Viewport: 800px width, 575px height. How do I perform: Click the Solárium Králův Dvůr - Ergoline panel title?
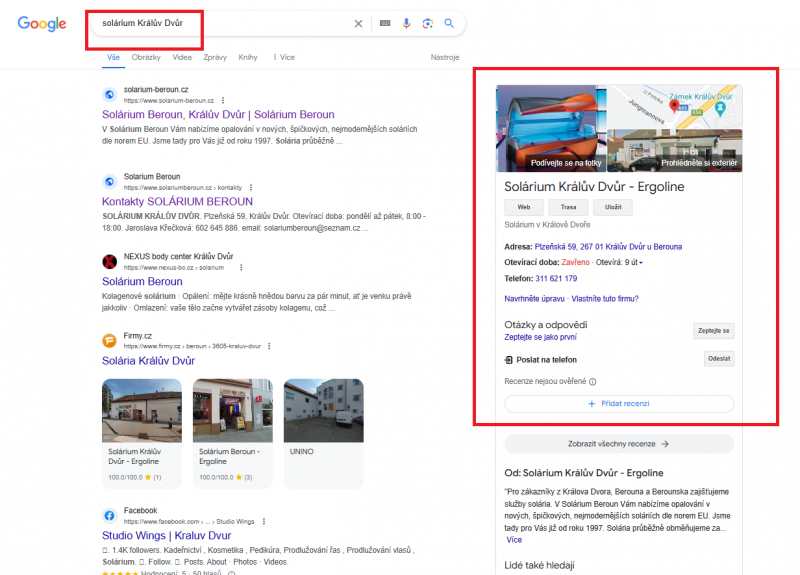[x=594, y=187]
